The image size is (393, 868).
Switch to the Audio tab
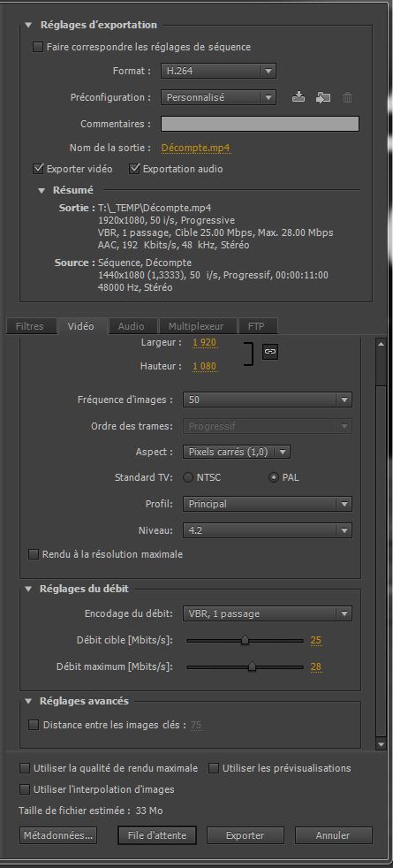[131, 326]
